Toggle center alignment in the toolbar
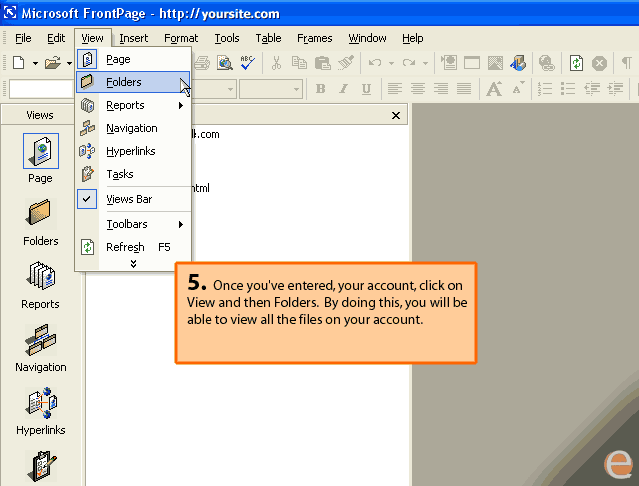This screenshot has height=486, width=639. tap(415, 89)
